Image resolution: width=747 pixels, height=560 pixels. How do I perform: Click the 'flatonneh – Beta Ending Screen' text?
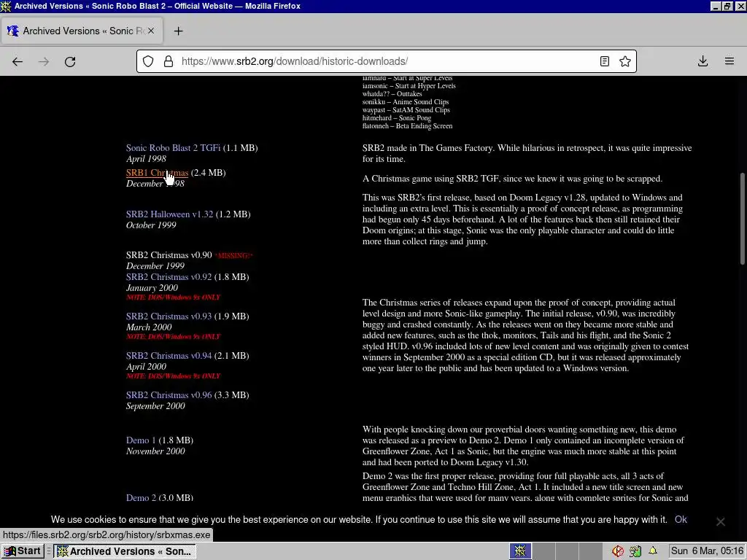point(407,126)
